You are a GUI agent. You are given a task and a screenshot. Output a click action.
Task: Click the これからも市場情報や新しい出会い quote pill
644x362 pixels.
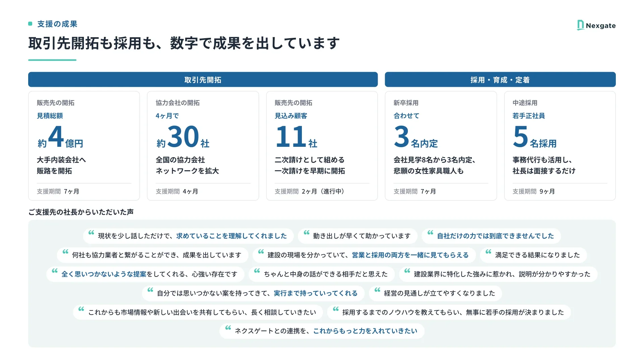198,312
